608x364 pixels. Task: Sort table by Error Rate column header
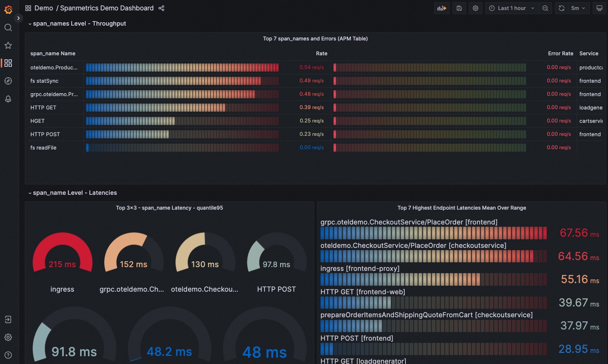click(561, 53)
